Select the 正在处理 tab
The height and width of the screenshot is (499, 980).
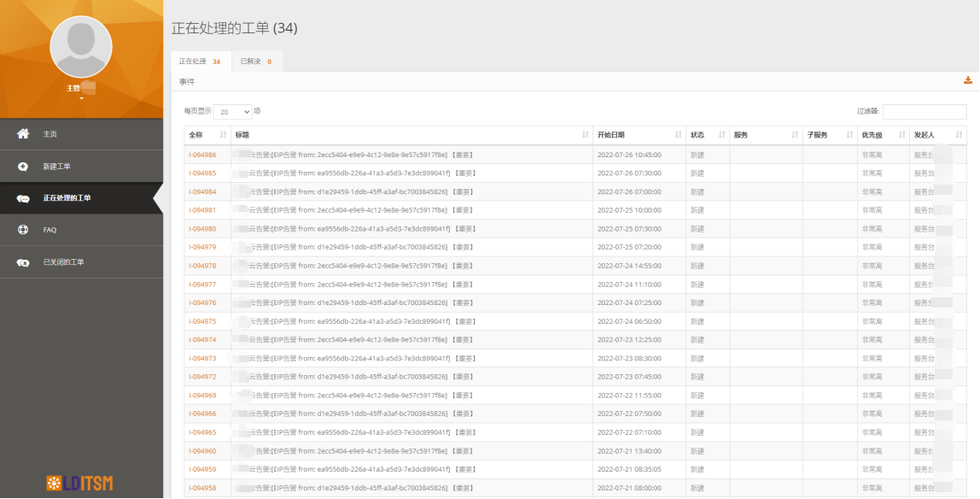tap(199, 62)
